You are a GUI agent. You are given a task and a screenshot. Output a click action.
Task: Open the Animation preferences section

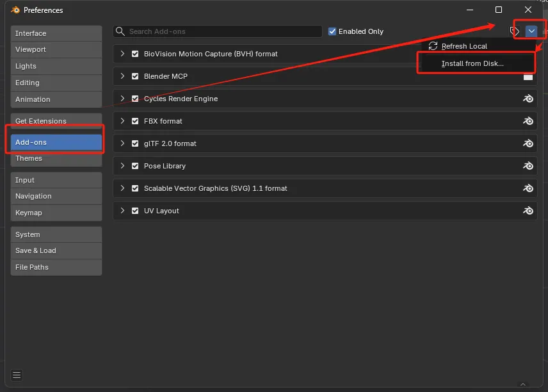[x=56, y=99]
